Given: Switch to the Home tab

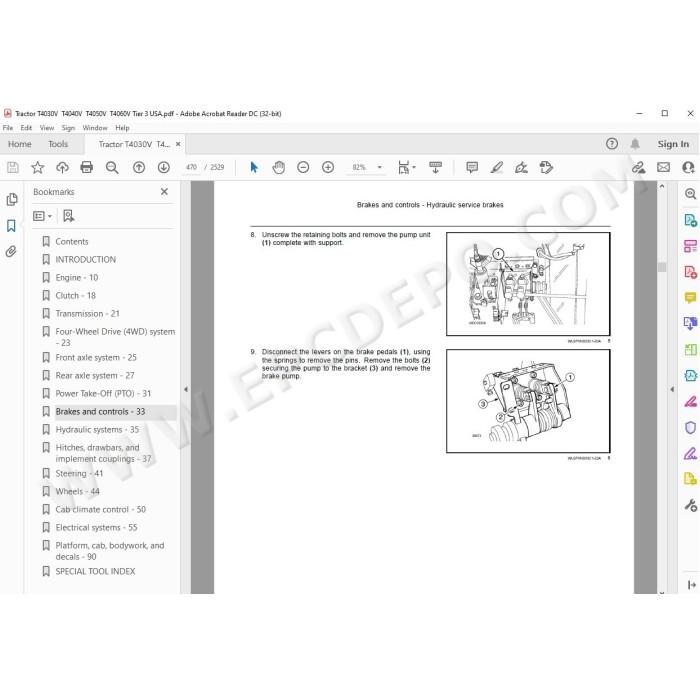Looking at the screenshot, I should pos(20,144).
